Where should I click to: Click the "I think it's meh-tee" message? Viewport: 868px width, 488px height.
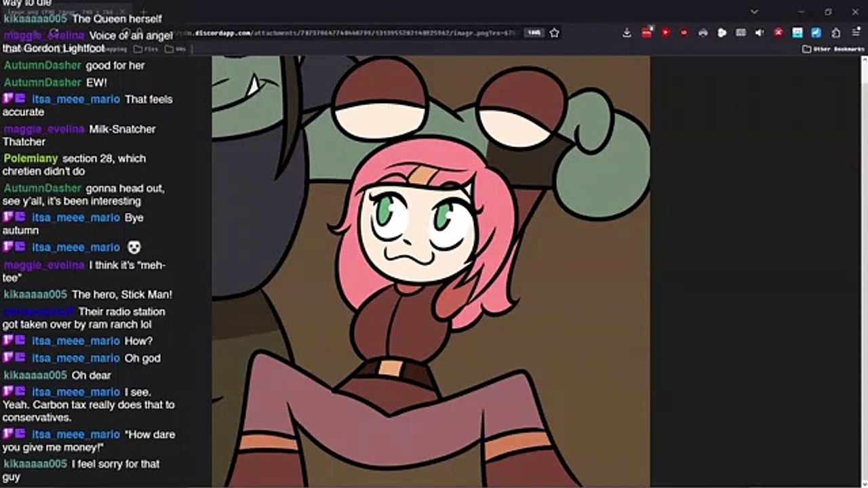pyautogui.click(x=84, y=271)
